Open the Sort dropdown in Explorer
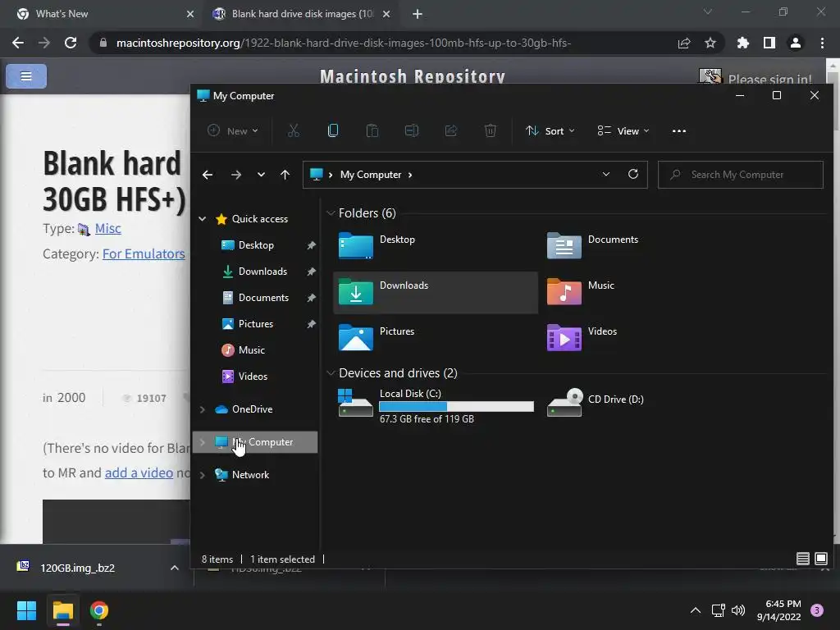 tap(550, 130)
